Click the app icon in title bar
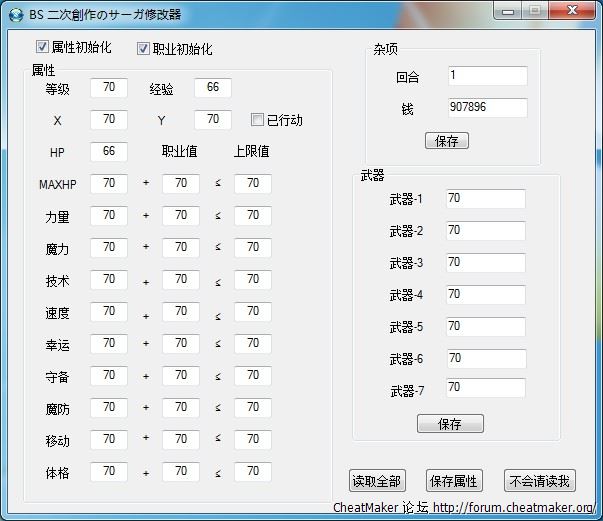The width and height of the screenshot is (603, 521). click(15, 14)
